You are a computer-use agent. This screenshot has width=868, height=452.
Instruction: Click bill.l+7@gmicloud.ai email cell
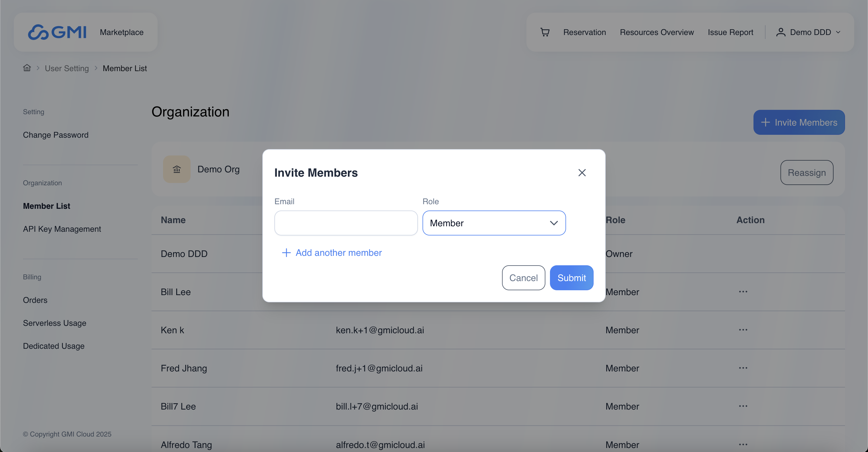pyautogui.click(x=377, y=407)
